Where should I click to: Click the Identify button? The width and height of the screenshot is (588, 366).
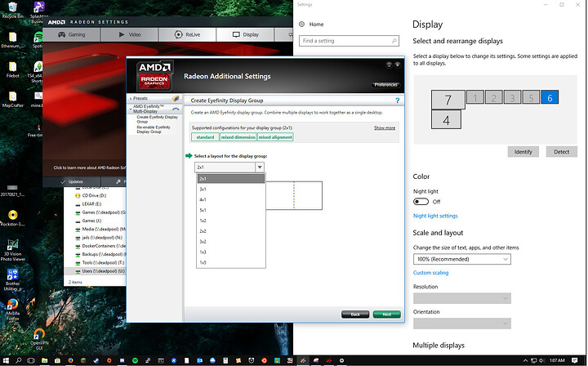point(523,152)
